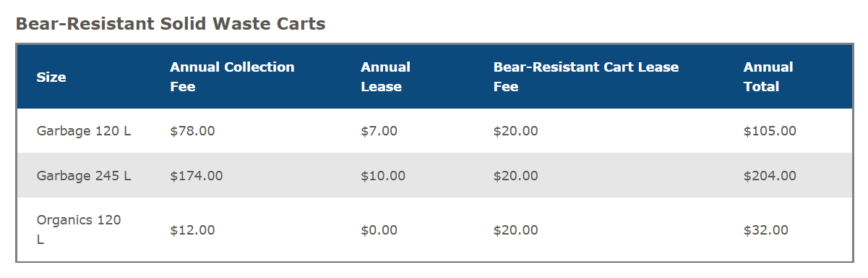The image size is (868, 278).
Task: Click the $0.00 annual lease cell
Action: click(x=379, y=230)
